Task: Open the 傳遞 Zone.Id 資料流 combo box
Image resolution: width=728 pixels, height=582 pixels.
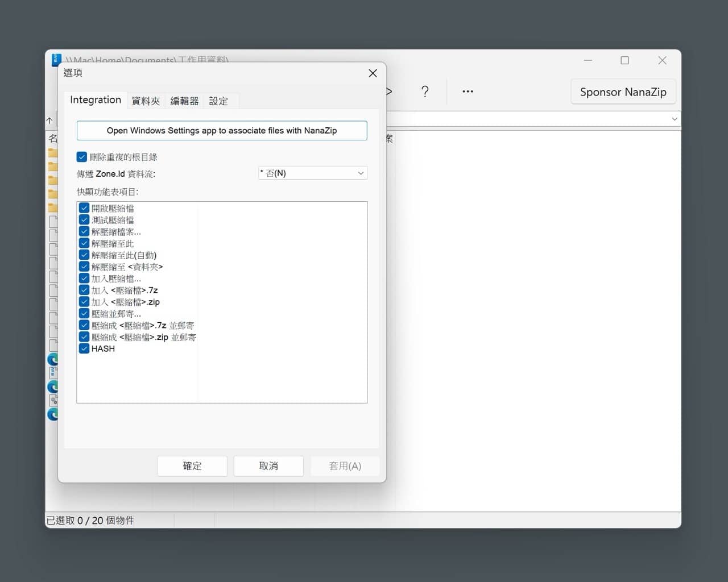Action: pyautogui.click(x=313, y=173)
